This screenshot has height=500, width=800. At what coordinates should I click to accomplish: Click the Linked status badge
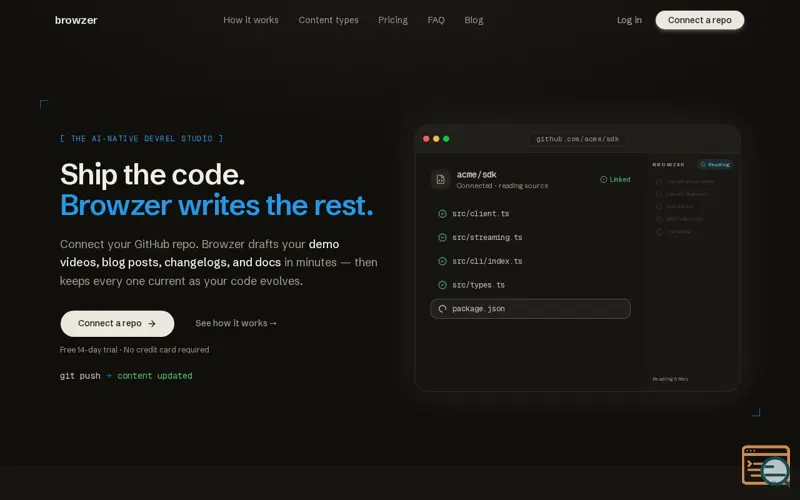pos(615,180)
